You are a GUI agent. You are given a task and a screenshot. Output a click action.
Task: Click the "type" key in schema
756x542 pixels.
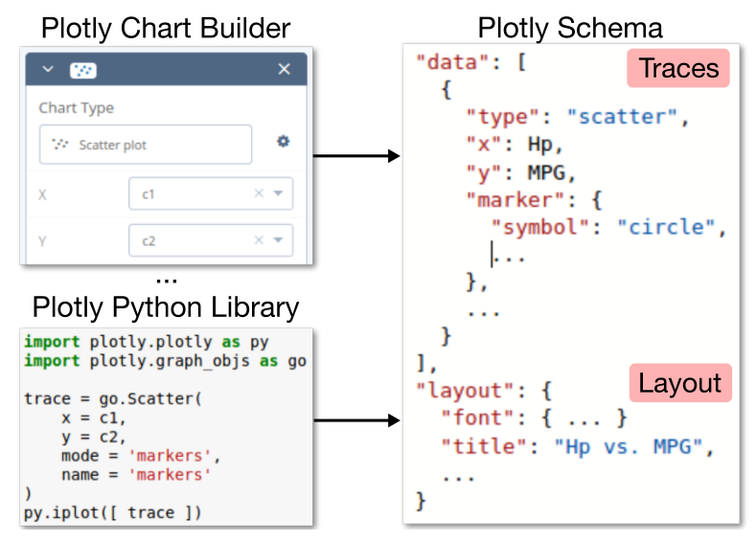(502, 117)
